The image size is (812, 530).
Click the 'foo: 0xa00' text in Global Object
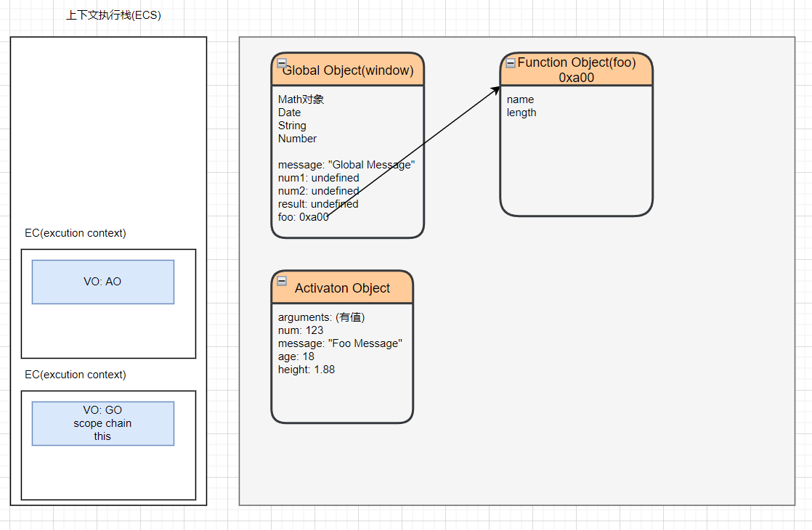point(303,217)
